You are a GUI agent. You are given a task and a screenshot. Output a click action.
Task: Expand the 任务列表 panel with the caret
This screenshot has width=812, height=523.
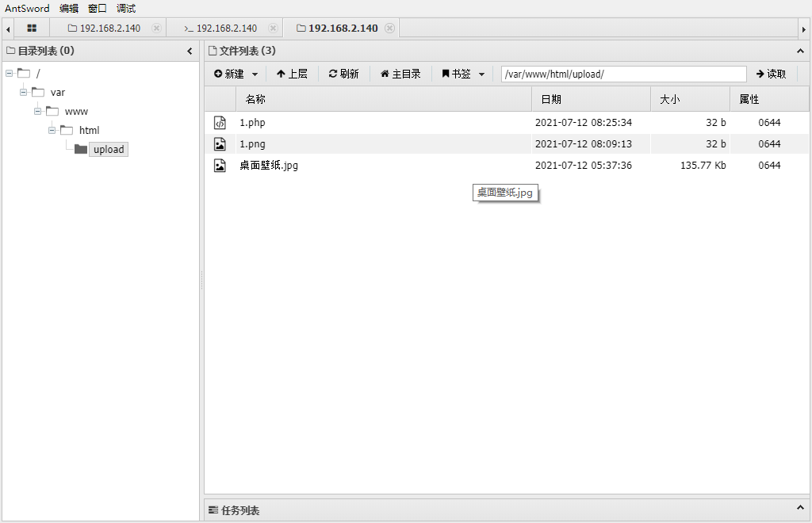point(800,507)
